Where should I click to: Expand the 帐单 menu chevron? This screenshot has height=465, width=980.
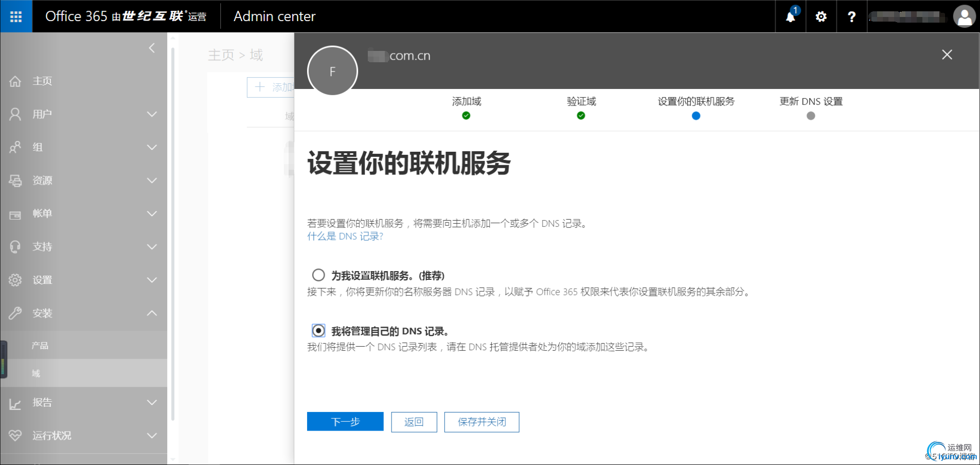click(152, 213)
